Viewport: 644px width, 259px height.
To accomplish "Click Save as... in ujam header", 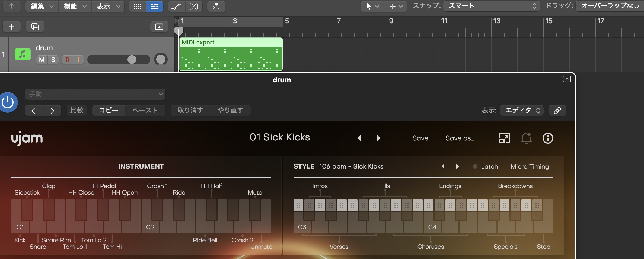I will pos(460,138).
